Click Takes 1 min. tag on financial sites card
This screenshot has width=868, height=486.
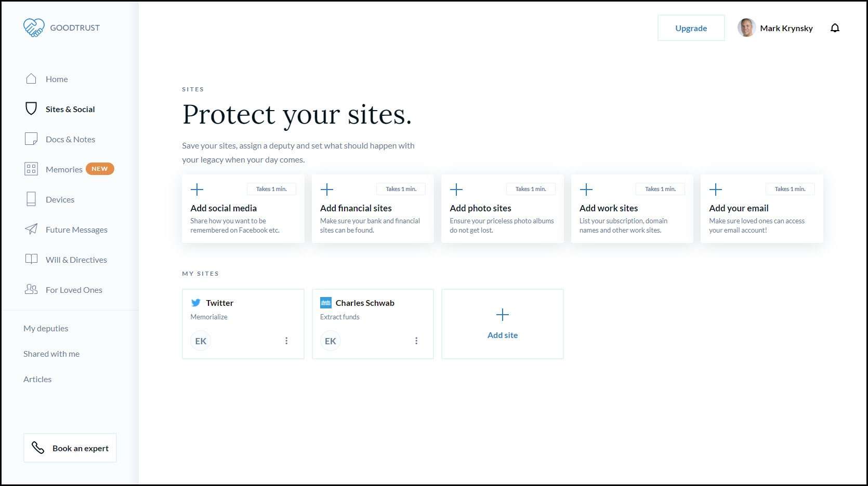tap(401, 189)
